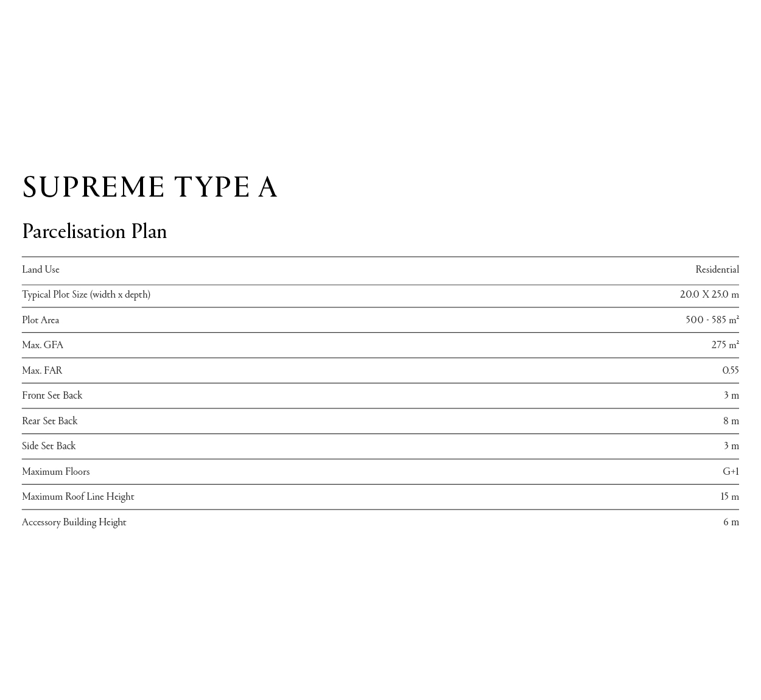Select the Maximum Floors label
The width and height of the screenshot is (761, 700).
click(56, 472)
